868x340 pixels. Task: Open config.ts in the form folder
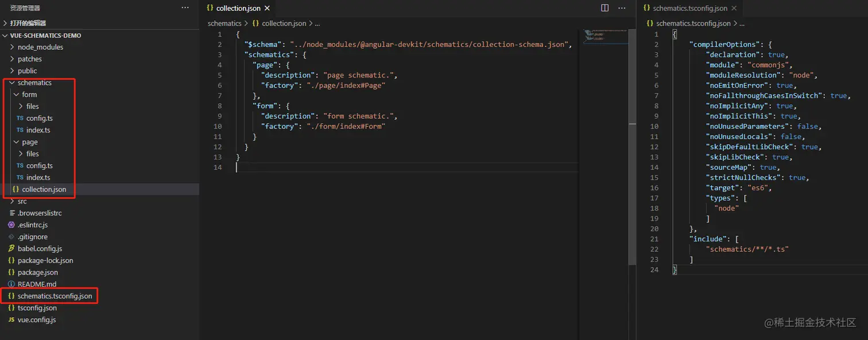(x=39, y=118)
